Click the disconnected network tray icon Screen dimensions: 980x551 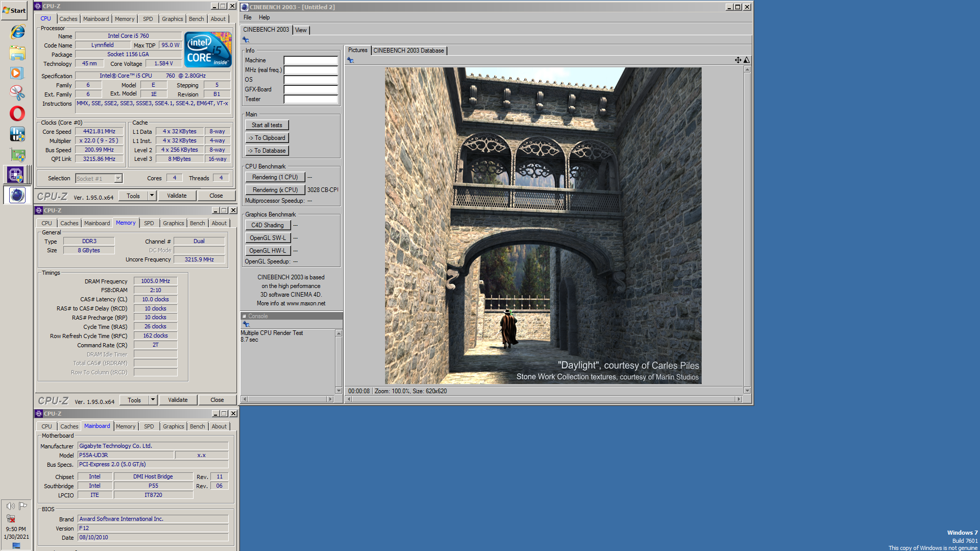(x=10, y=518)
